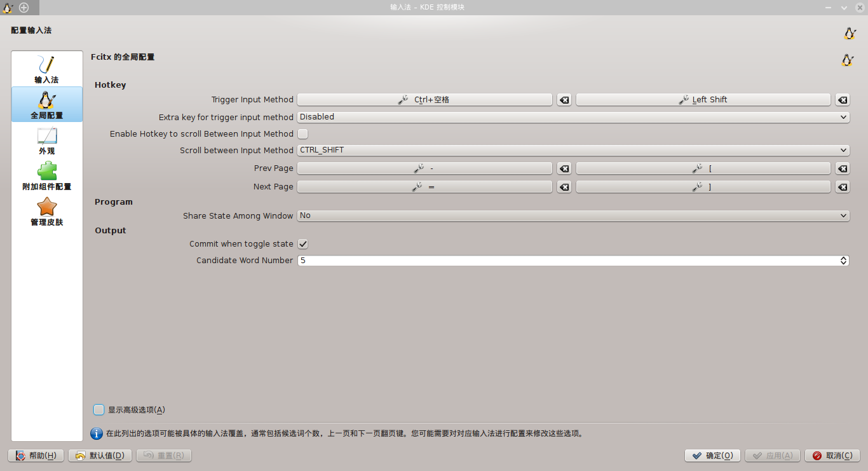Uncheck Commit when toggle state
The image size is (868, 471).
(x=303, y=244)
